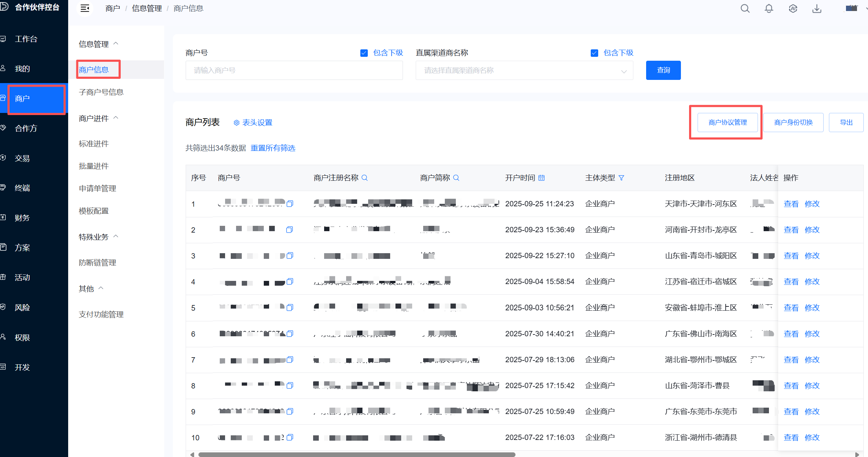868x457 pixels.
Task: Edit merchant in row 3 via 修改
Action: (812, 256)
